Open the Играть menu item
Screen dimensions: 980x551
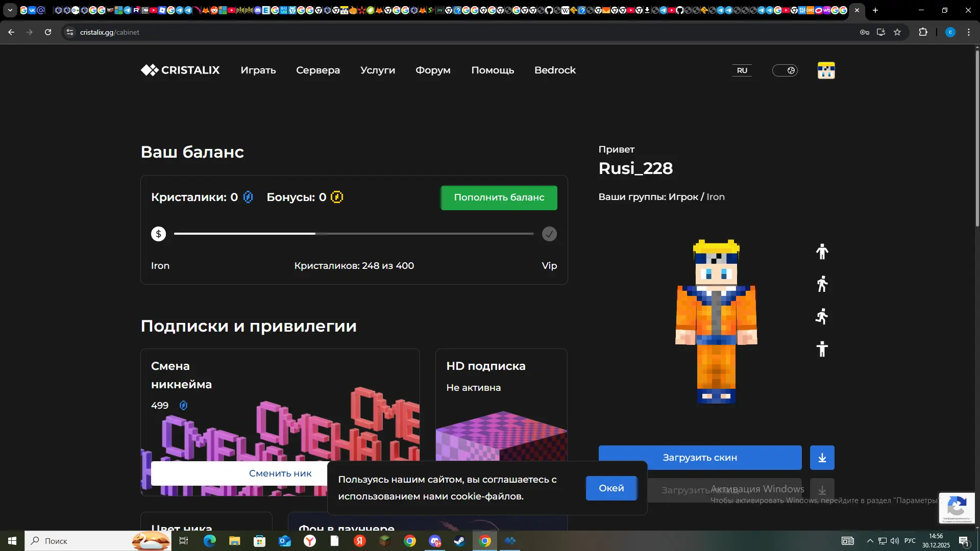pyautogui.click(x=258, y=70)
